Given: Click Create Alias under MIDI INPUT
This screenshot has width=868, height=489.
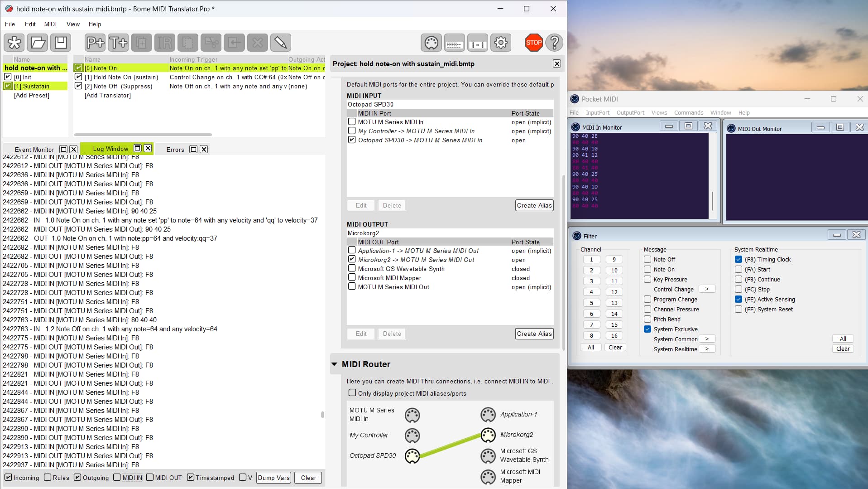Looking at the screenshot, I should coord(534,205).
